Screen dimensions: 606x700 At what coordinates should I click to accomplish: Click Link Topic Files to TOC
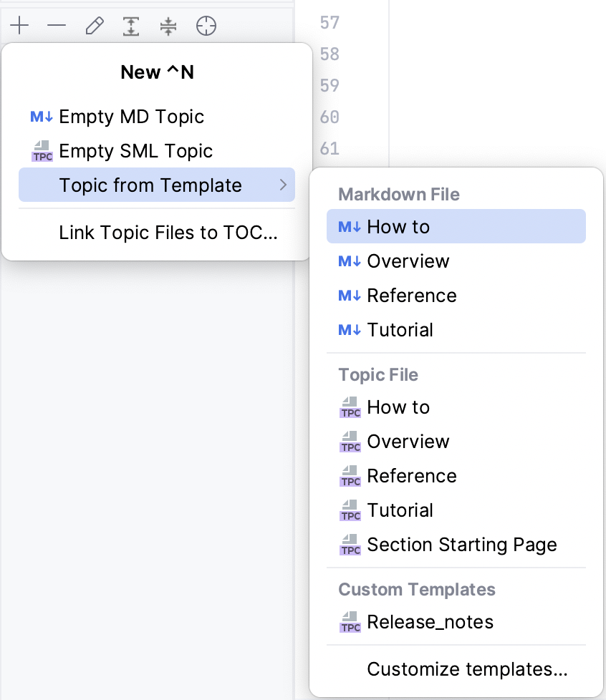click(x=168, y=233)
